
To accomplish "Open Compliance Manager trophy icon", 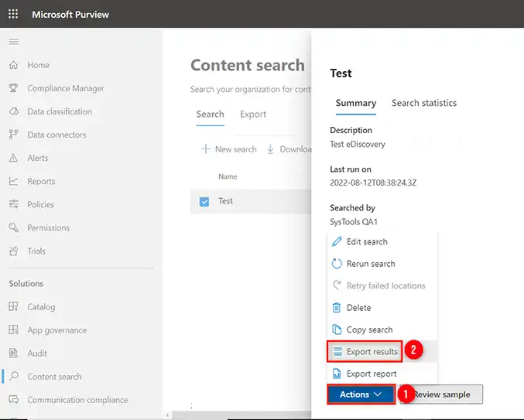I will (14, 88).
